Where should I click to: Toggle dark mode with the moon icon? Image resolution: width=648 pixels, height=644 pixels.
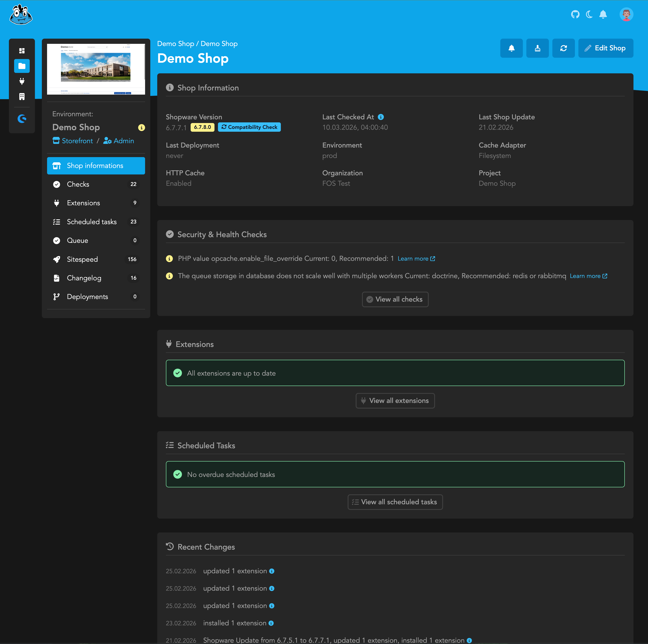(589, 15)
